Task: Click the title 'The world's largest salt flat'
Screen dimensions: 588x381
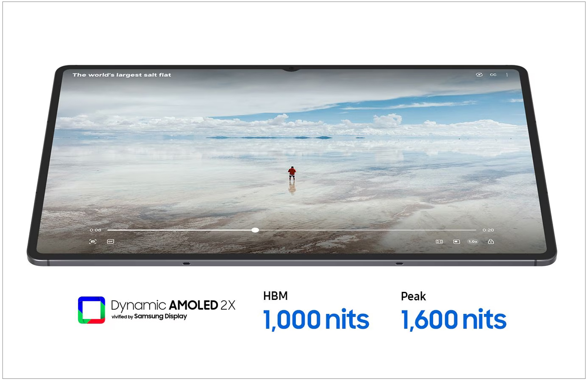Action: point(122,75)
